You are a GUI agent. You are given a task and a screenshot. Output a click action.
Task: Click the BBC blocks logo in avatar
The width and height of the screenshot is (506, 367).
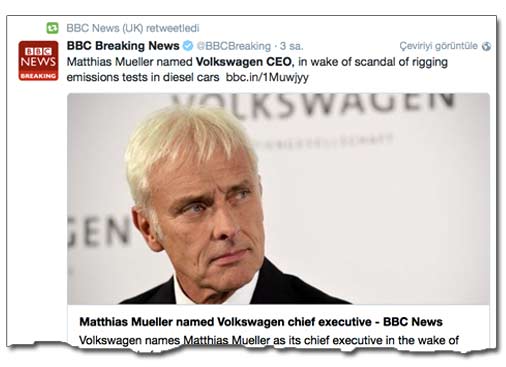(38, 51)
